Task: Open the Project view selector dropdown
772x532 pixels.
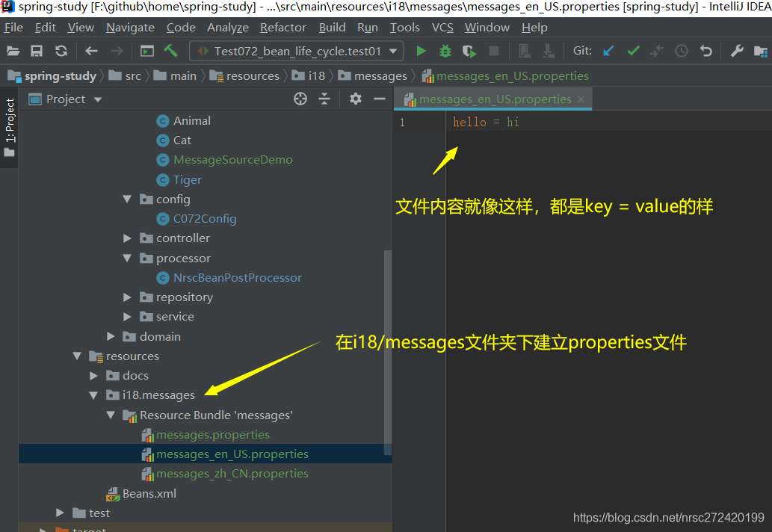Action: (x=66, y=99)
